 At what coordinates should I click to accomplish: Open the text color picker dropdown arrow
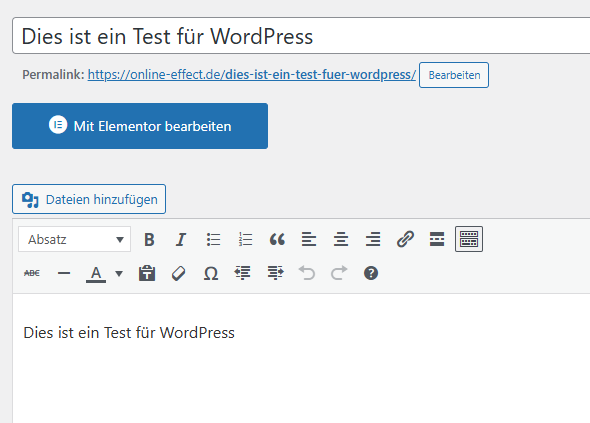[x=119, y=274]
